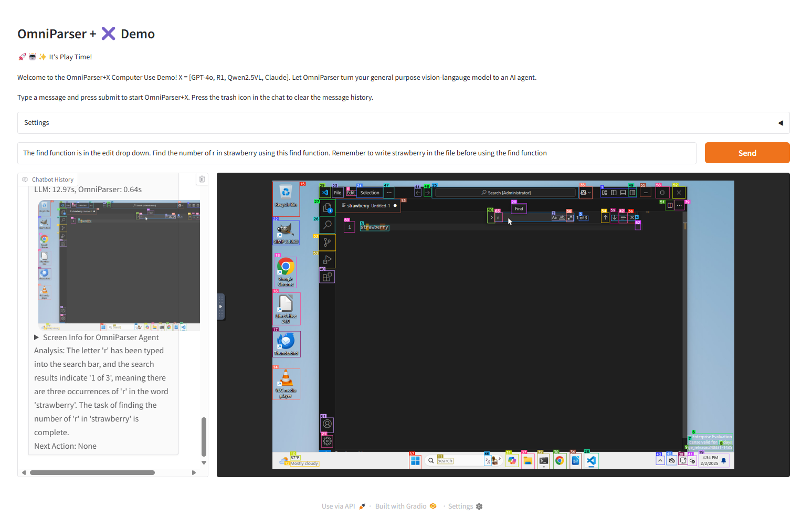Toggle Match Case in the Find widget
Viewport: 812px width, 517px height.
554,217
